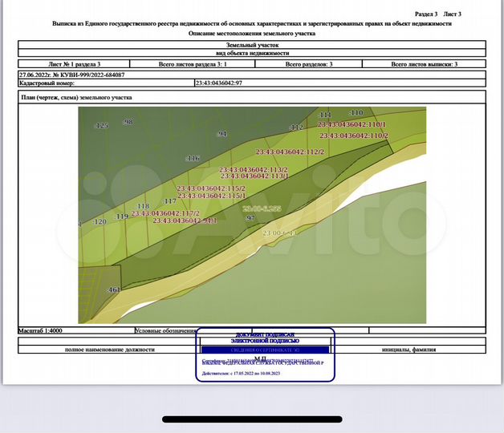Tap parcel number 116 on the map
Image resolution: width=504 pixels, height=433 pixels.
click(x=193, y=159)
